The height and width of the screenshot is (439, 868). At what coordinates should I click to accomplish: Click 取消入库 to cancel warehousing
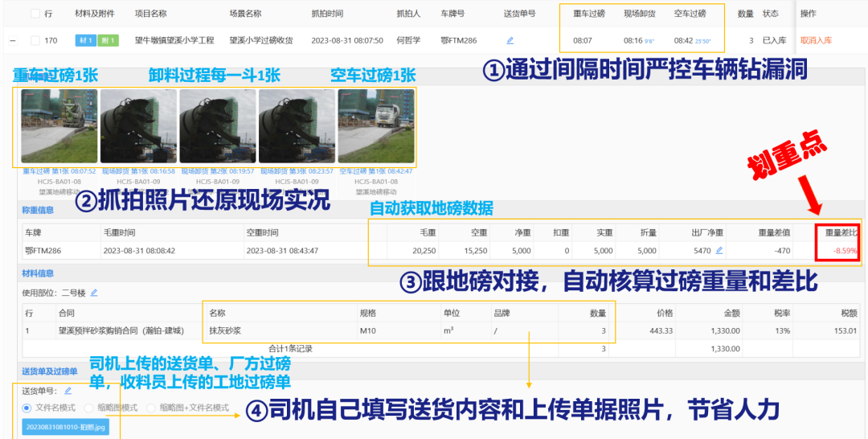(x=821, y=40)
